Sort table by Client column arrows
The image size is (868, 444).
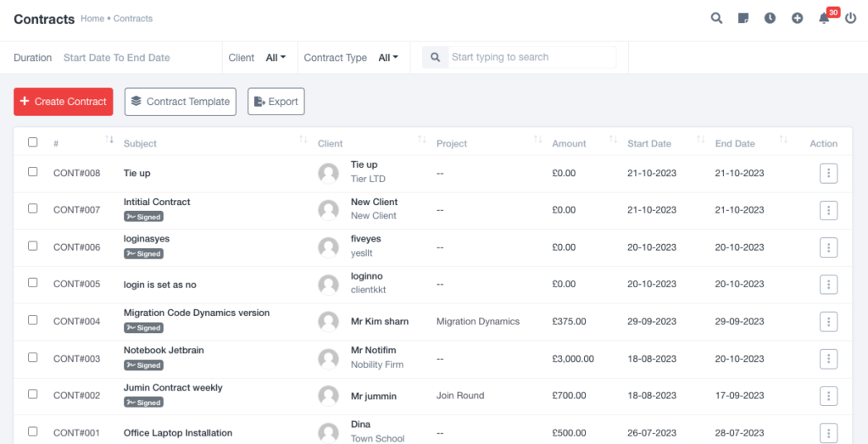click(422, 140)
